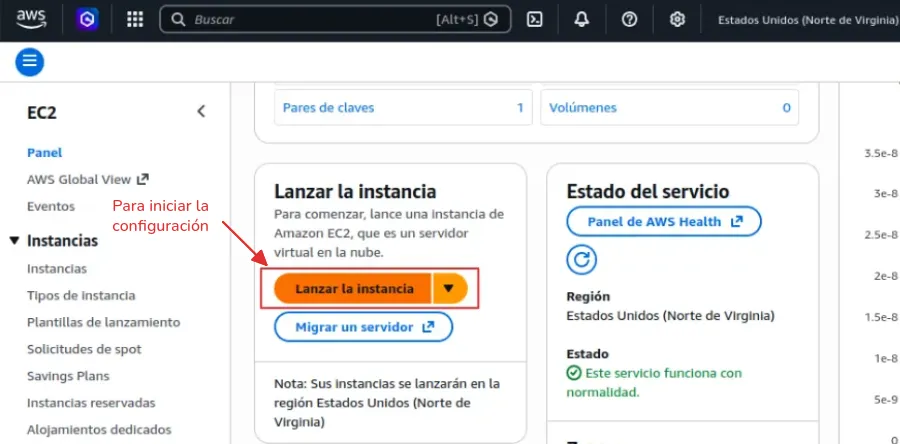Open the Volúmenes resource link
The height and width of the screenshot is (444, 900).
[583, 108]
